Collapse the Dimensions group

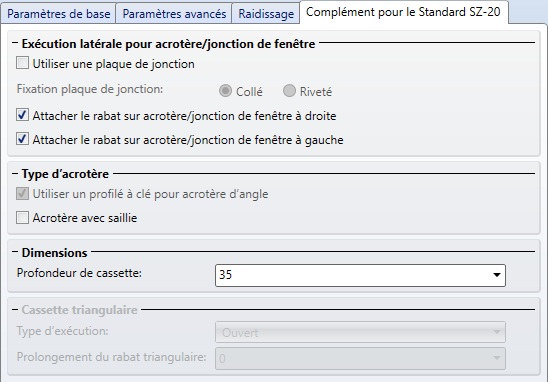click(x=15, y=252)
